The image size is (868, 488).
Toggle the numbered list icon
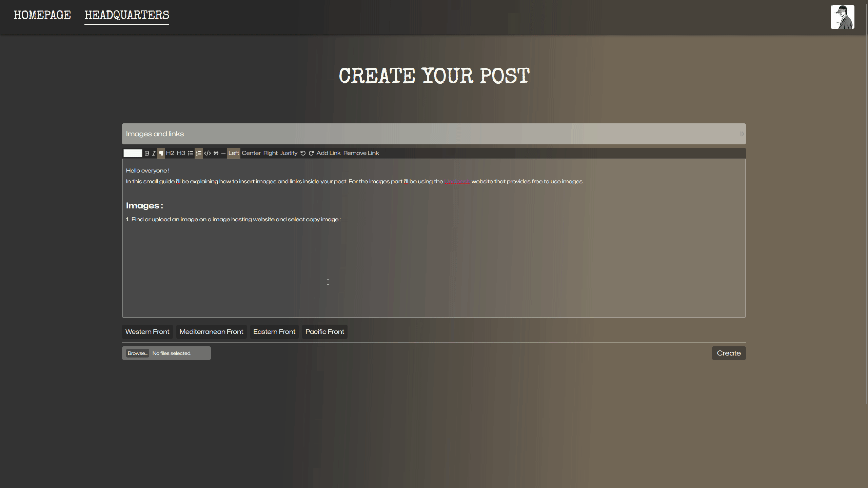tap(199, 153)
